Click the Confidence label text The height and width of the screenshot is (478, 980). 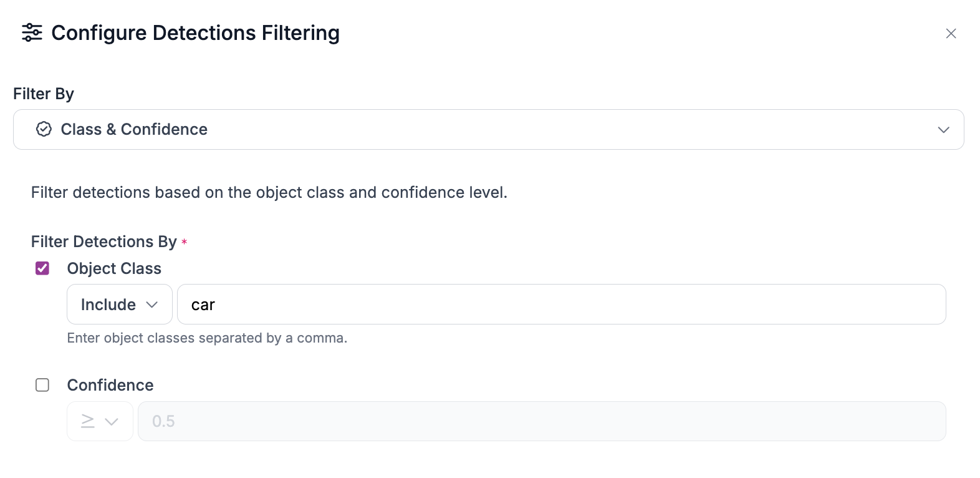[110, 385]
